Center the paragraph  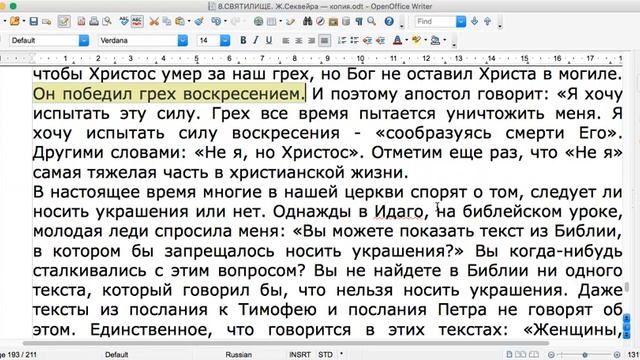click(x=299, y=40)
